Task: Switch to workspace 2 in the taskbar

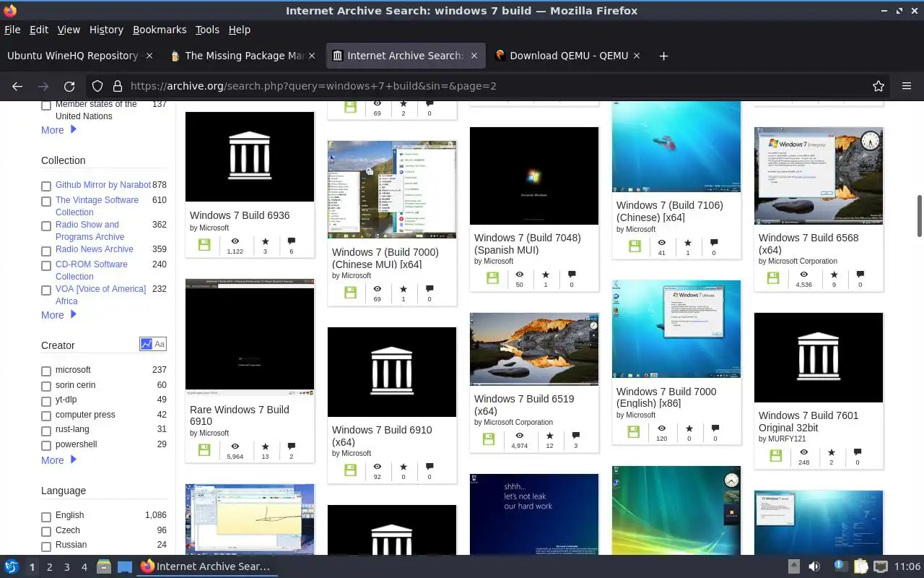Action: [49, 567]
